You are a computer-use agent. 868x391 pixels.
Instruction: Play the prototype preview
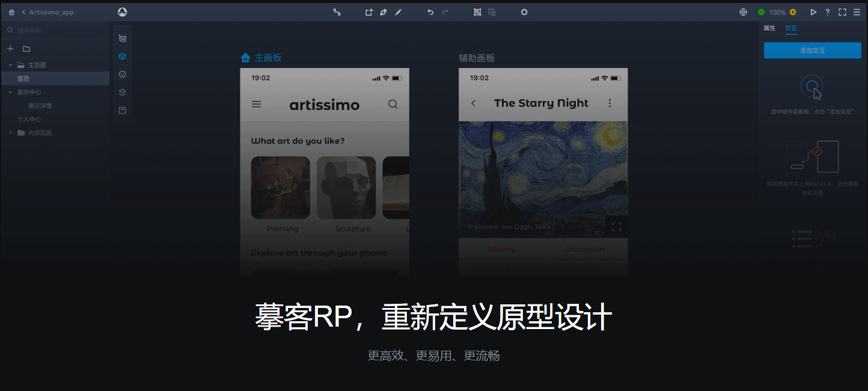point(813,12)
